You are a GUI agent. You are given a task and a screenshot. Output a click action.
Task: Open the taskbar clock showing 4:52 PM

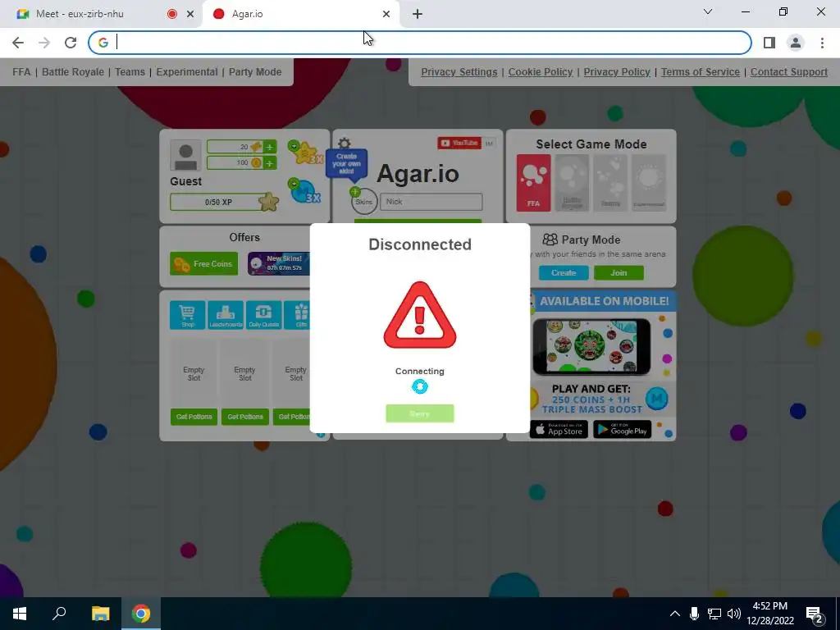[770, 614]
